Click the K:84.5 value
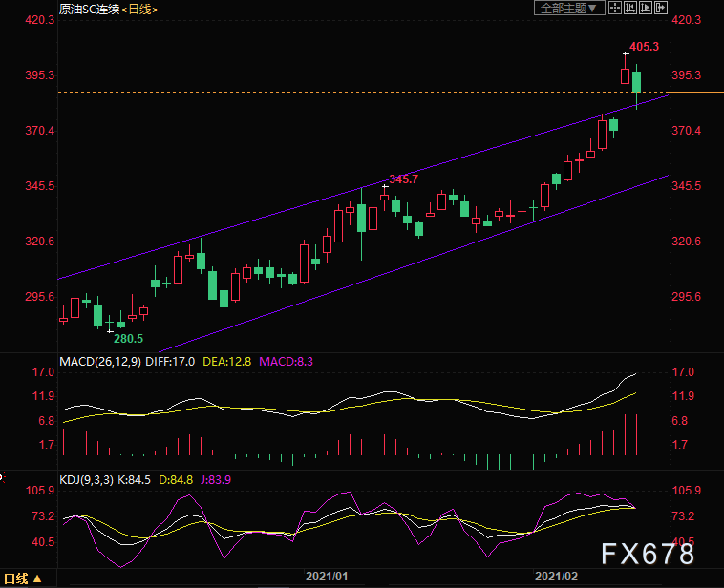This screenshot has width=724, height=588. [134, 480]
